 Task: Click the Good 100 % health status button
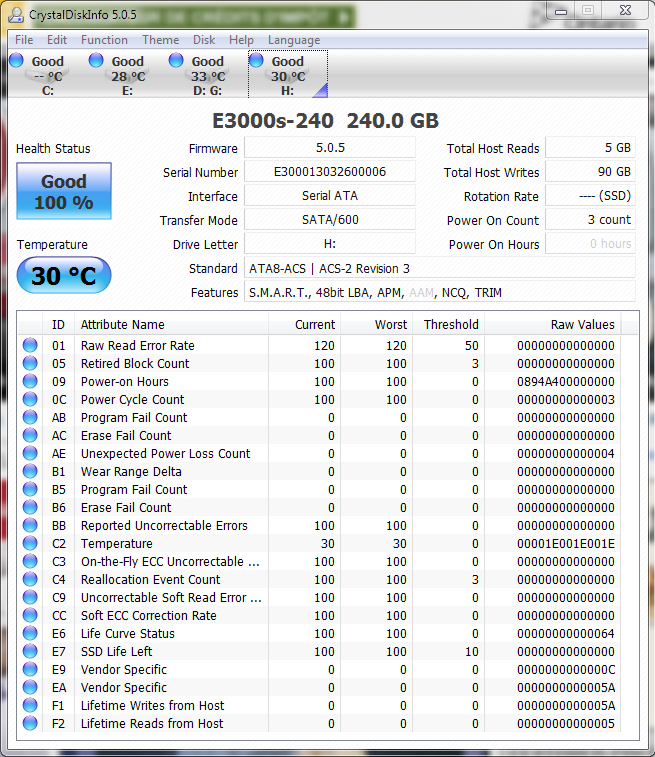coord(64,192)
